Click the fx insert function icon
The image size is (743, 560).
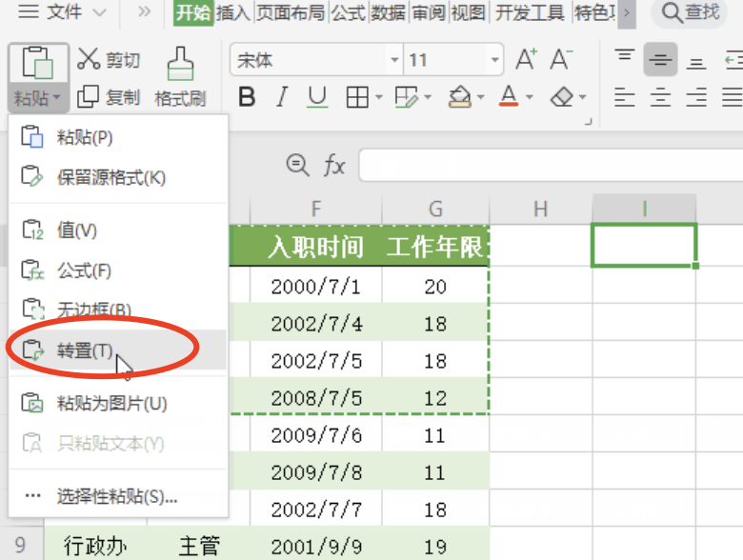tap(334, 166)
